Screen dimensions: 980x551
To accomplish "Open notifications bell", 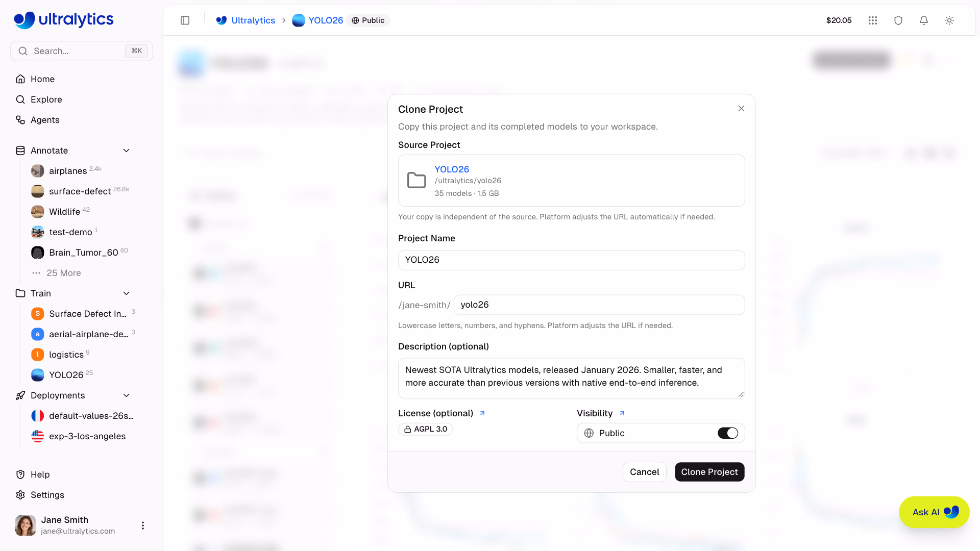I will (924, 20).
